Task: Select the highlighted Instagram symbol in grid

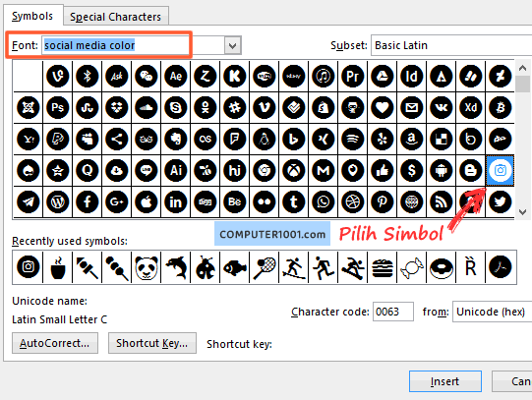Action: pos(501,170)
